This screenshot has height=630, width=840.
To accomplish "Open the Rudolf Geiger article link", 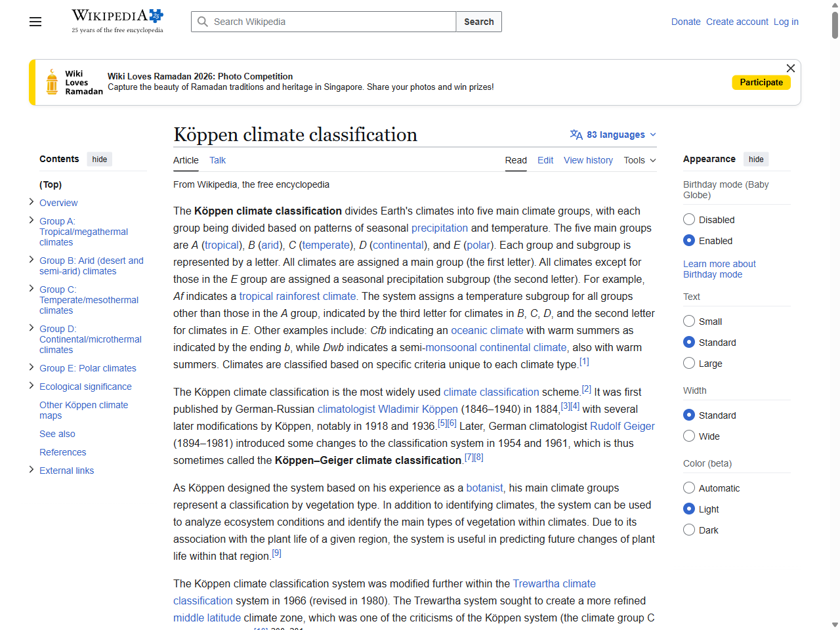I will pyautogui.click(x=622, y=426).
